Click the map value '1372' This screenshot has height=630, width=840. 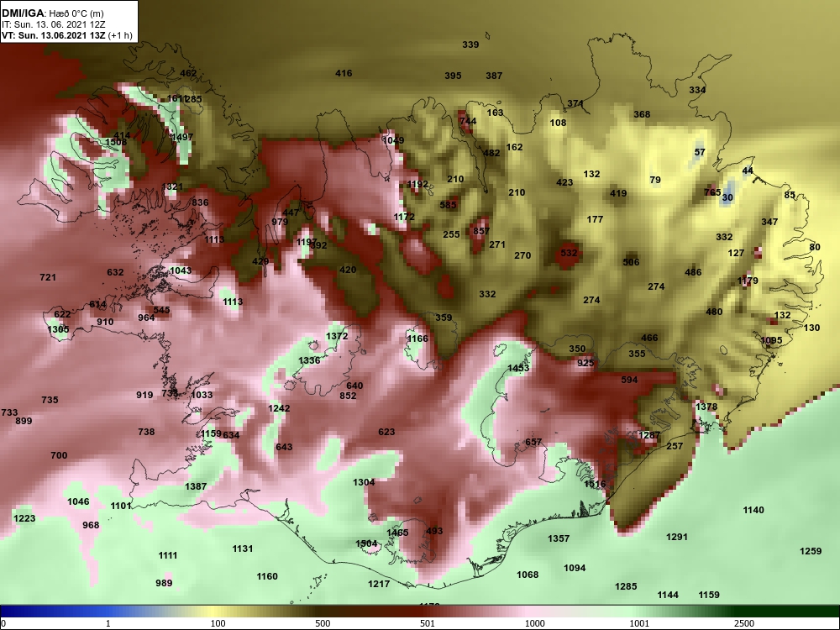click(337, 337)
